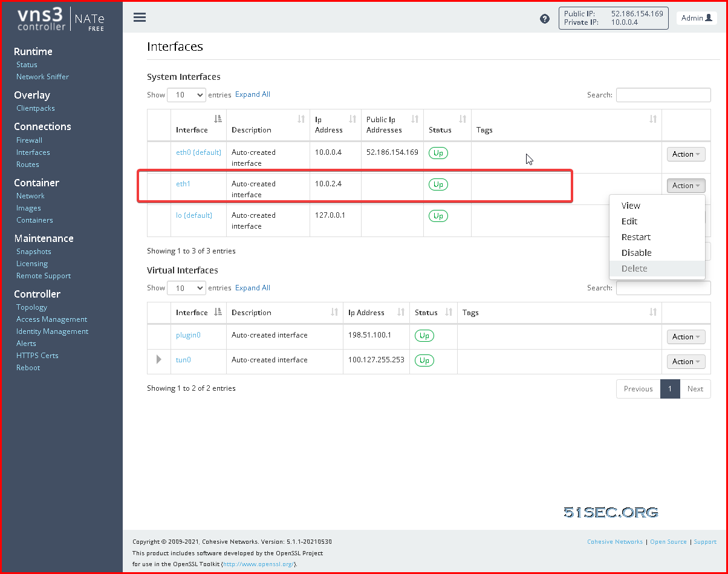Open the Support footer link
Screen dimensions: 728x574
click(x=705, y=542)
